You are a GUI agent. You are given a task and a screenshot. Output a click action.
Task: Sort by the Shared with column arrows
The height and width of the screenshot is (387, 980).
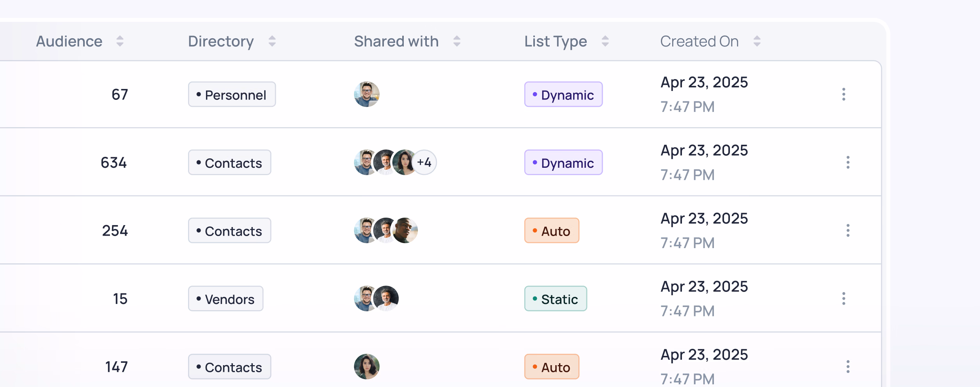pos(457,41)
